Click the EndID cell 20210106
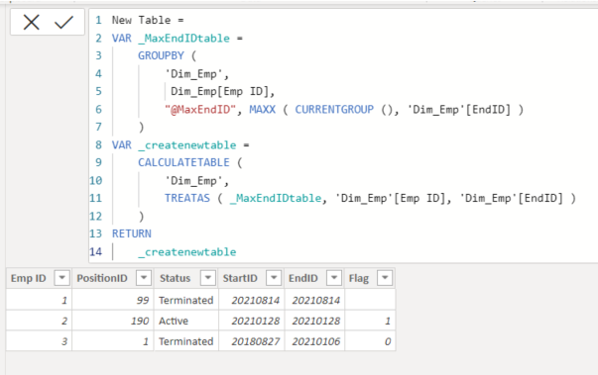The height and width of the screenshot is (375, 598). pos(315,341)
